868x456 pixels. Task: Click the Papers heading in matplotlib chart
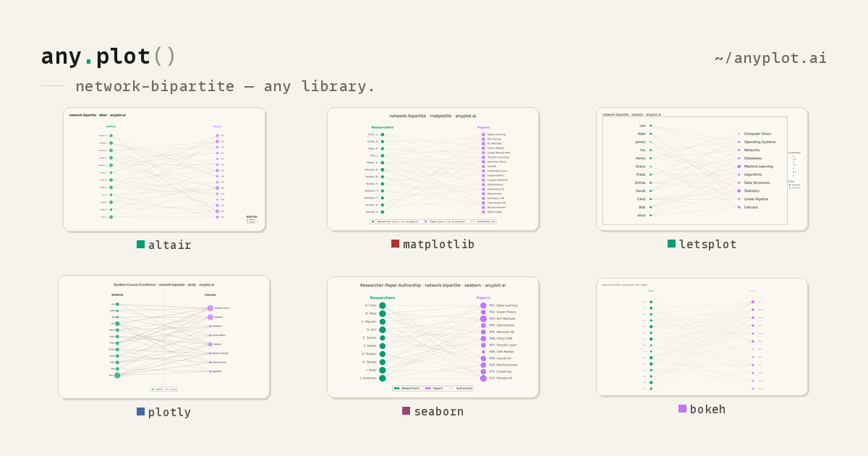click(x=483, y=127)
